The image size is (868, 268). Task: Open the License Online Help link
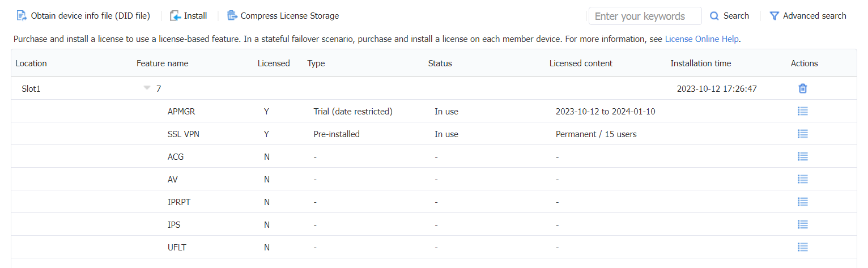[702, 39]
